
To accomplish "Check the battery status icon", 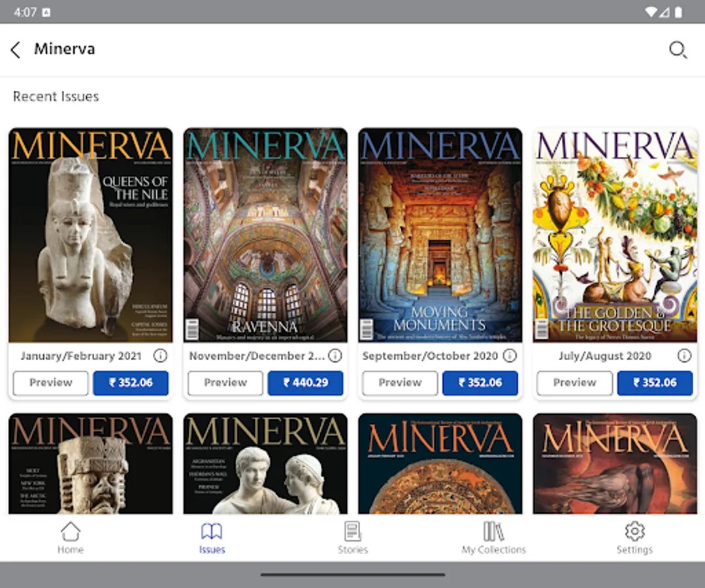I will (678, 12).
